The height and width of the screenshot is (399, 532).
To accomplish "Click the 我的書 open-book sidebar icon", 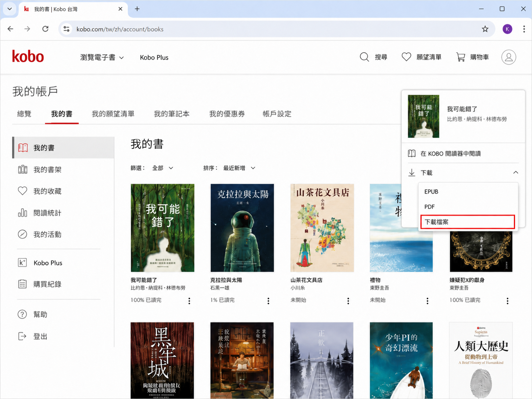I will coord(23,148).
